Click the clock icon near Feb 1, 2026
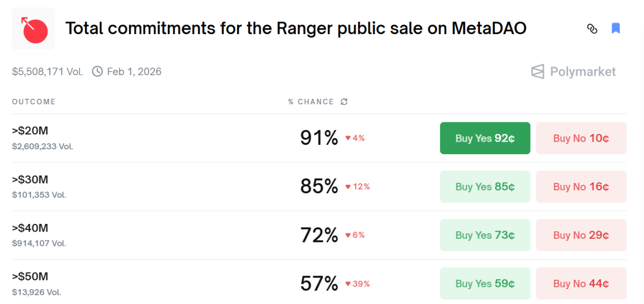 click(x=97, y=71)
